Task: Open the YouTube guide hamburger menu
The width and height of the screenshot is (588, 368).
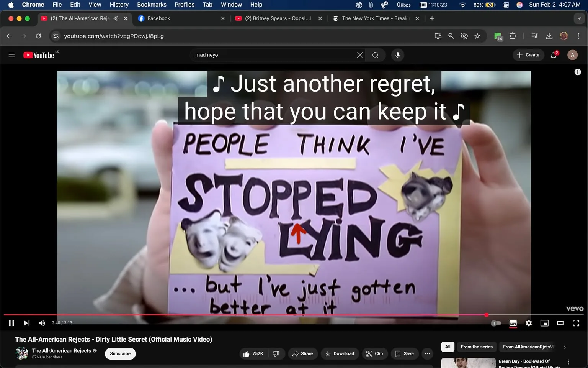Action: (11, 55)
